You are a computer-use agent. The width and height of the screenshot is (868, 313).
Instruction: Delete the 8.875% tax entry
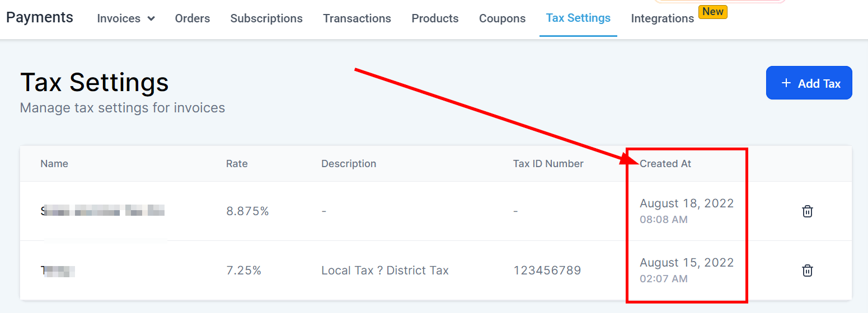pos(807,211)
